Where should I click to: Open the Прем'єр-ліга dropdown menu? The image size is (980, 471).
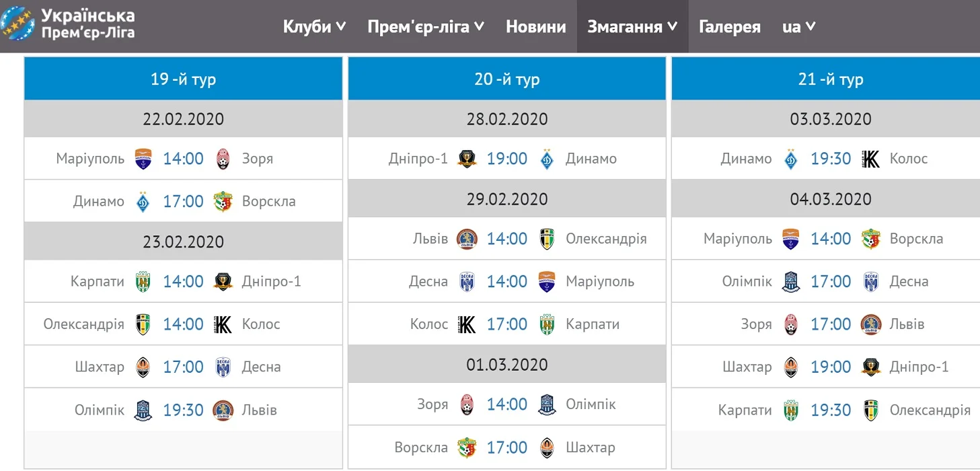pos(426,27)
